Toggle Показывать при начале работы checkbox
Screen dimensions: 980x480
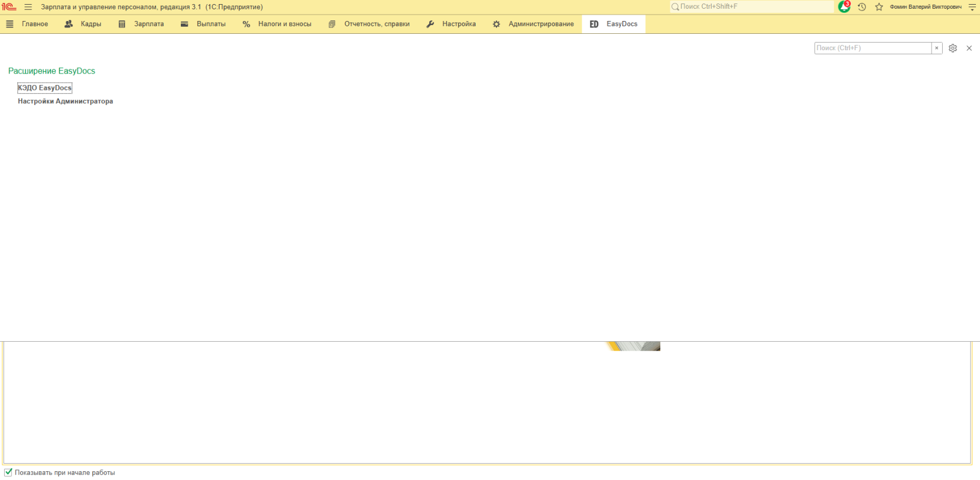(x=8, y=472)
